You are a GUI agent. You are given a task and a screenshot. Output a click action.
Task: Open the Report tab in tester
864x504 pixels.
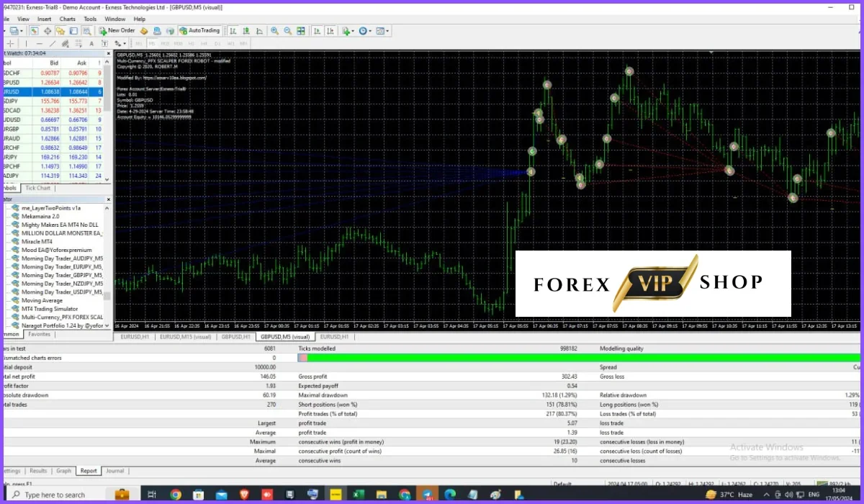click(89, 471)
